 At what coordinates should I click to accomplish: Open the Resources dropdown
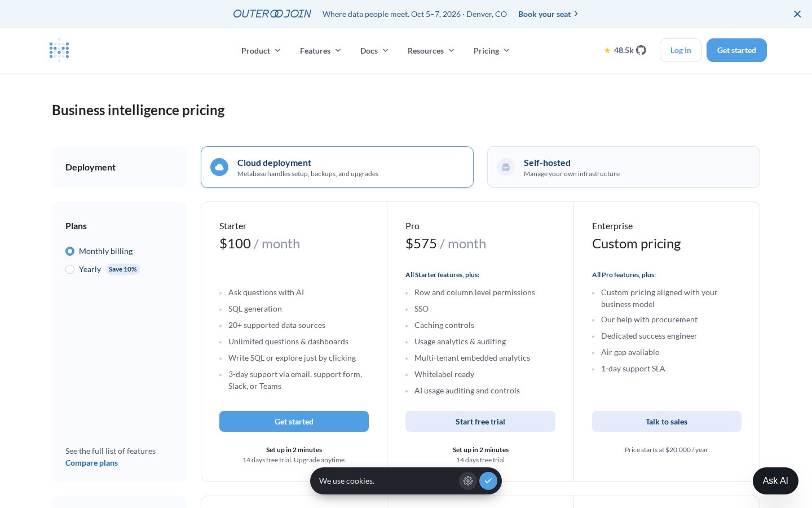pyautogui.click(x=431, y=51)
